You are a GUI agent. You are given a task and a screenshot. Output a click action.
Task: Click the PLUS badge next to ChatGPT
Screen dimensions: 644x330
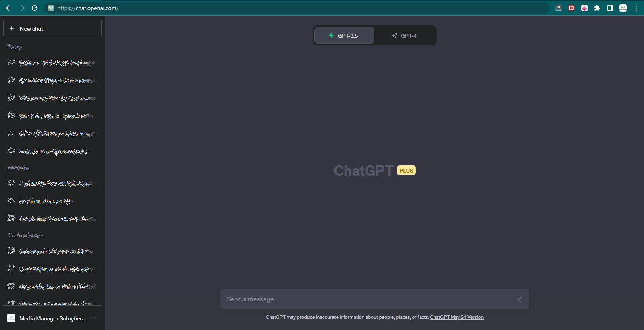406,171
